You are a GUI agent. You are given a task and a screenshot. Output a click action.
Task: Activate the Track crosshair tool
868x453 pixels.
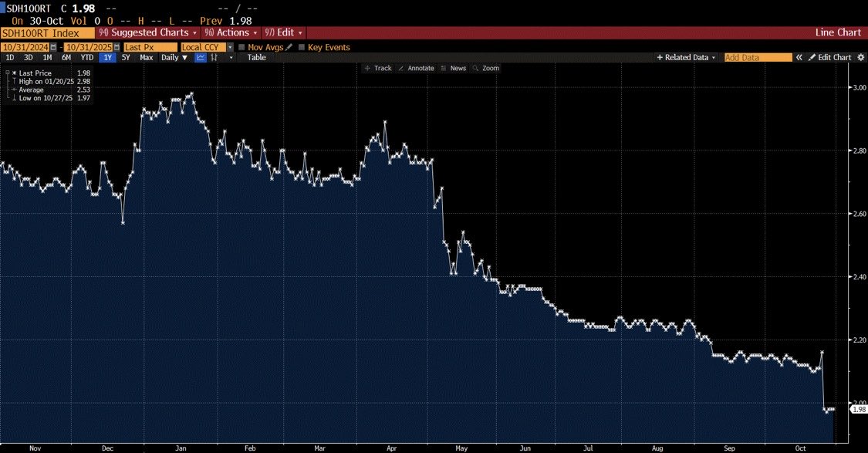[378, 68]
